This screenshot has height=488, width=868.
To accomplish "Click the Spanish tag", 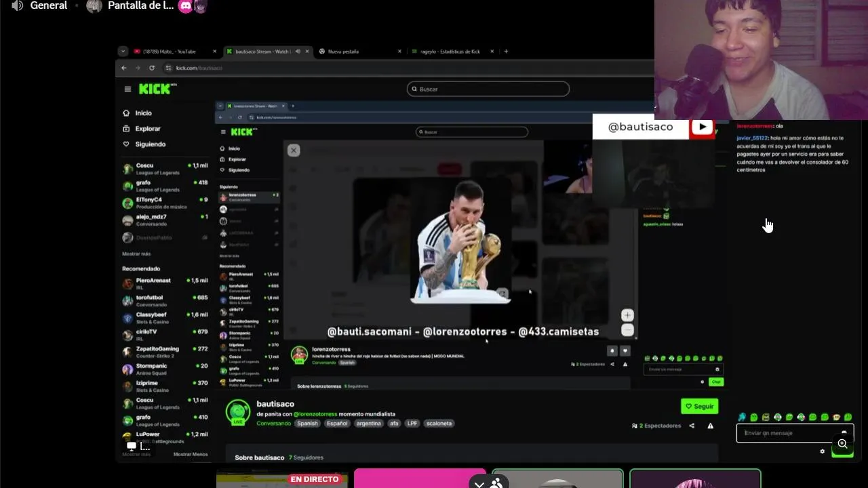I will (307, 423).
